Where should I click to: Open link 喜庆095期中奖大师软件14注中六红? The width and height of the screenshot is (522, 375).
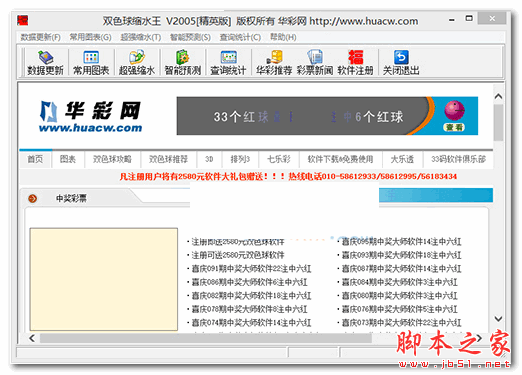click(x=401, y=242)
